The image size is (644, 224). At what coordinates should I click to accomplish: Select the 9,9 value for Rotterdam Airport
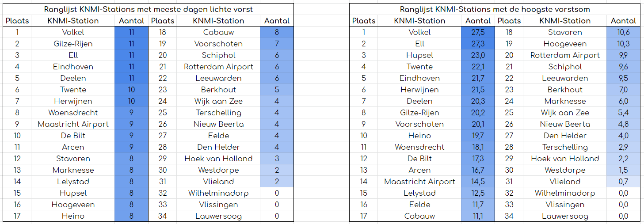click(x=623, y=55)
